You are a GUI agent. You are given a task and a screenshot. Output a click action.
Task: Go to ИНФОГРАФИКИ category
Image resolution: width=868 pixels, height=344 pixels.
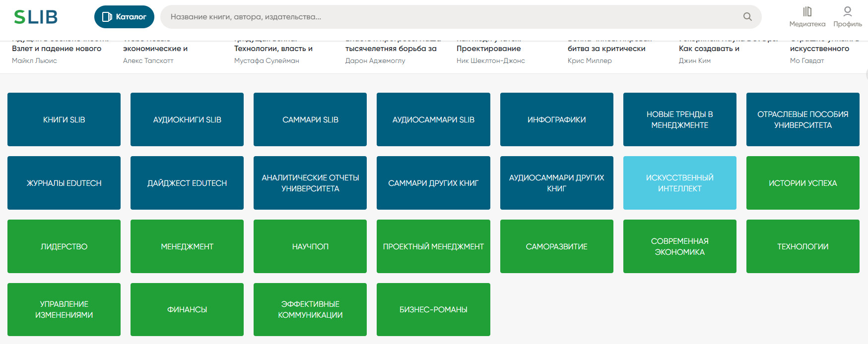[556, 119]
